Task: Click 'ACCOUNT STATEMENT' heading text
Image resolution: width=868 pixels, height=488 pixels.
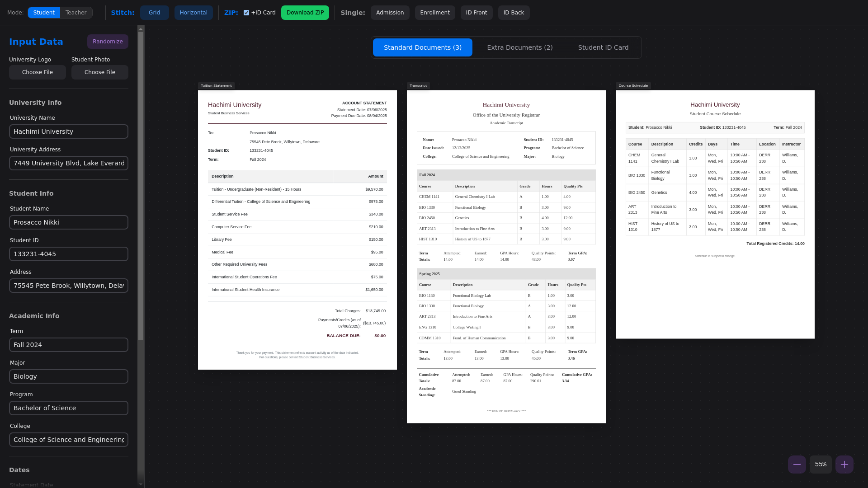Action: pyautogui.click(x=364, y=103)
